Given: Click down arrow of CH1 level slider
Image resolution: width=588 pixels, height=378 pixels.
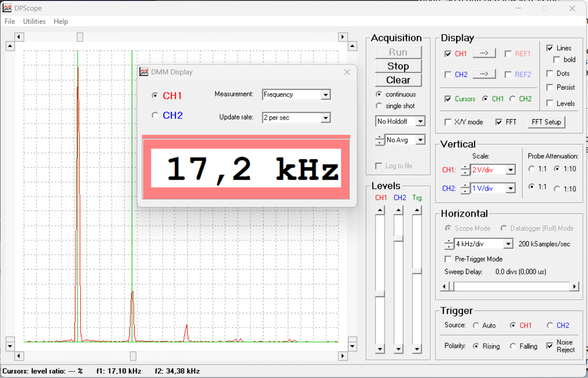Looking at the screenshot, I should point(380,349).
